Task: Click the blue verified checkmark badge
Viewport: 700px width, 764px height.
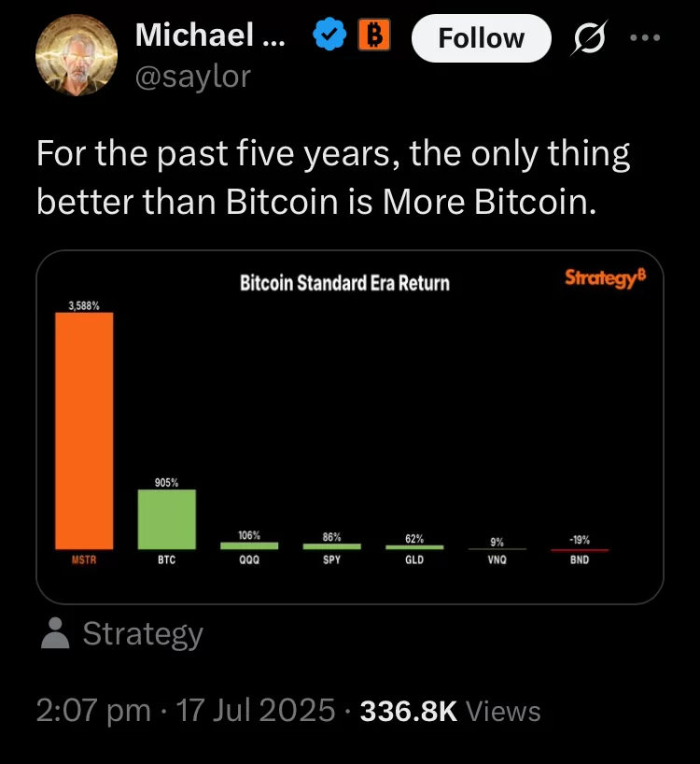Action: coord(329,35)
